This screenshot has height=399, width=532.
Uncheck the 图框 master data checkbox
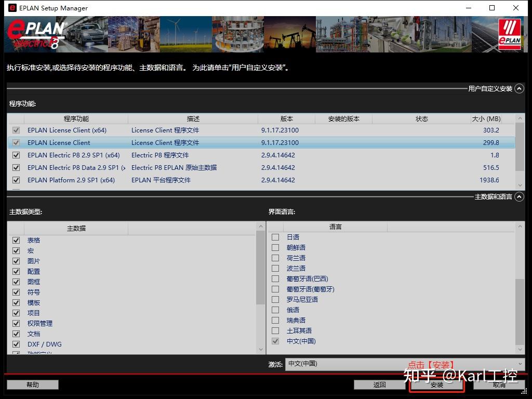point(16,282)
